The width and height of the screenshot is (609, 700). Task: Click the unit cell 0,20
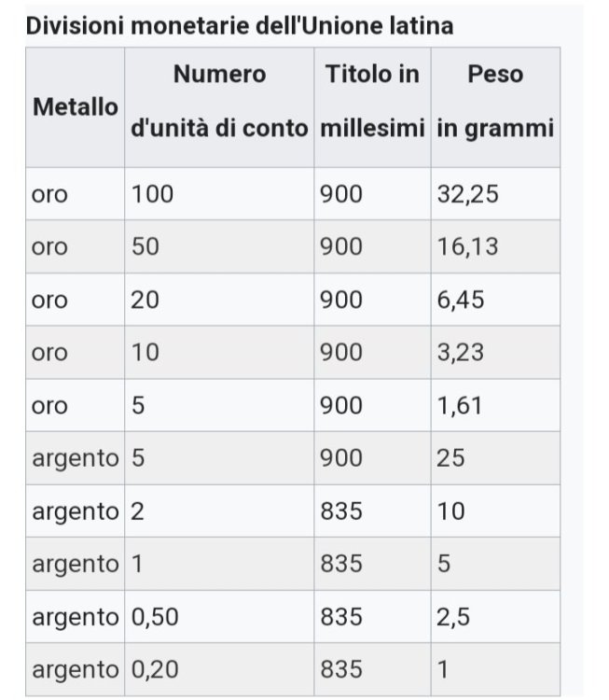click(155, 669)
